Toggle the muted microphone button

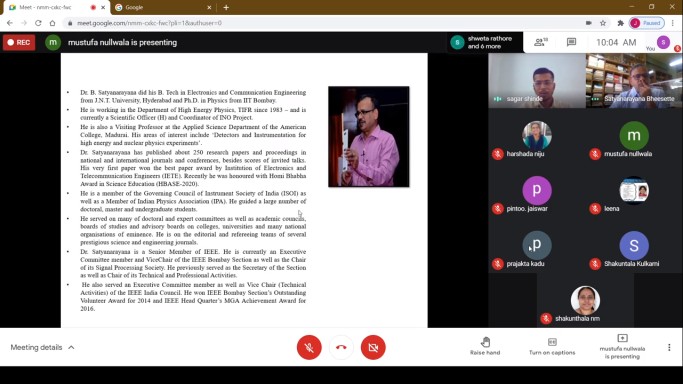point(309,347)
